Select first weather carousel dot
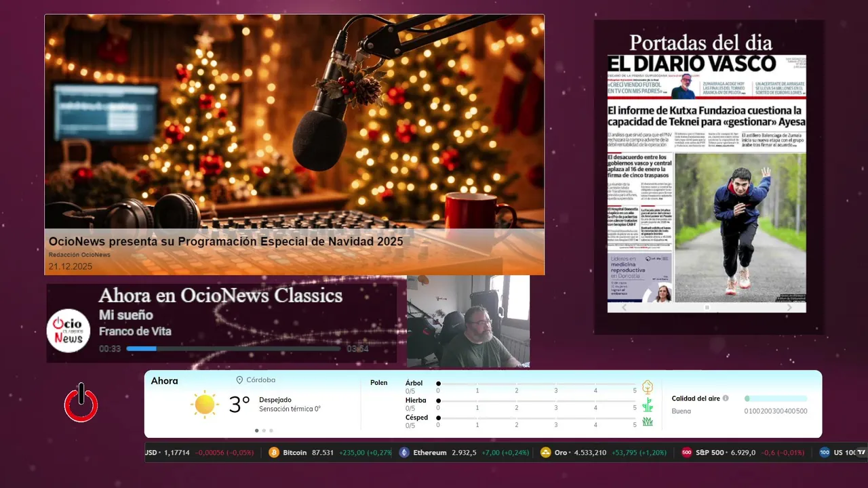The image size is (868, 488). pos(256,430)
